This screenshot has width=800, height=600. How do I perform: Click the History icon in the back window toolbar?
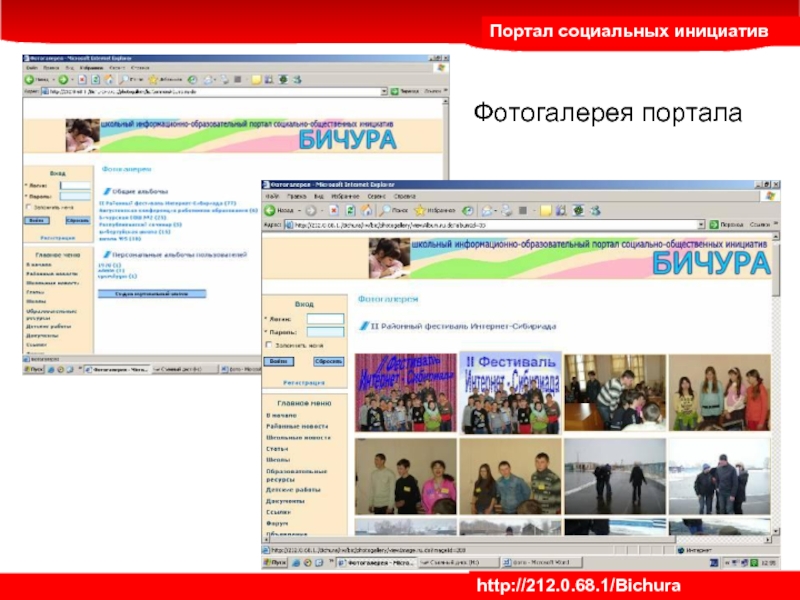tap(192, 80)
